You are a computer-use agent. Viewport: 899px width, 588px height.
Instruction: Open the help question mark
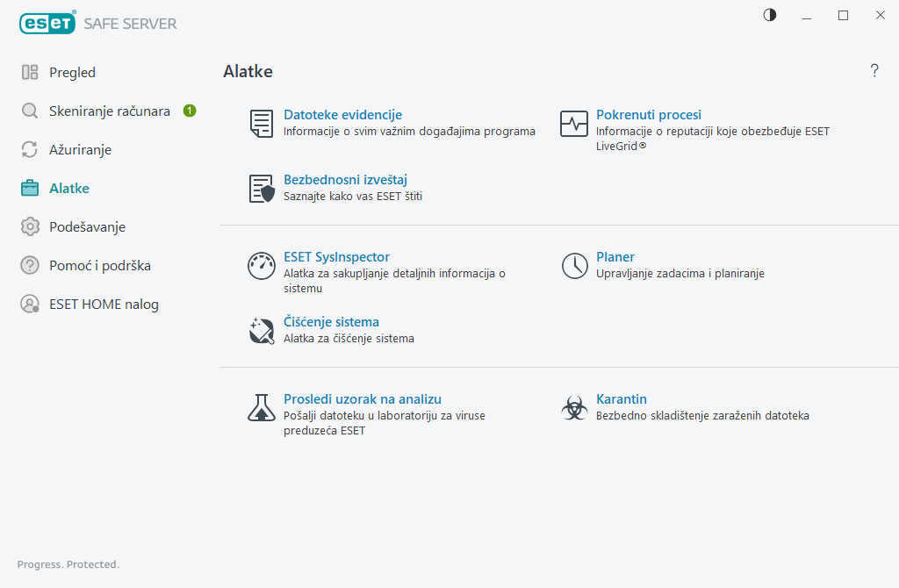coord(874,71)
